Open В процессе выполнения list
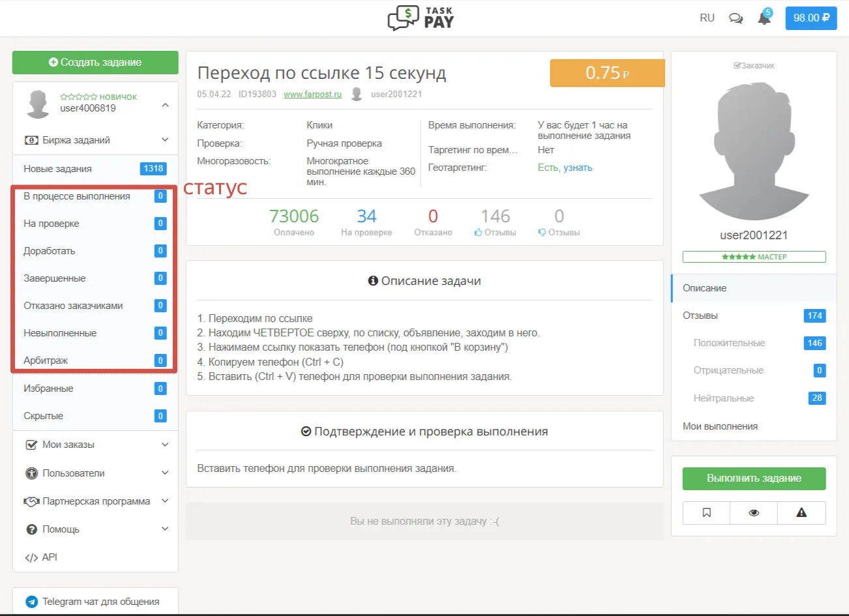849x616 pixels. (95, 196)
